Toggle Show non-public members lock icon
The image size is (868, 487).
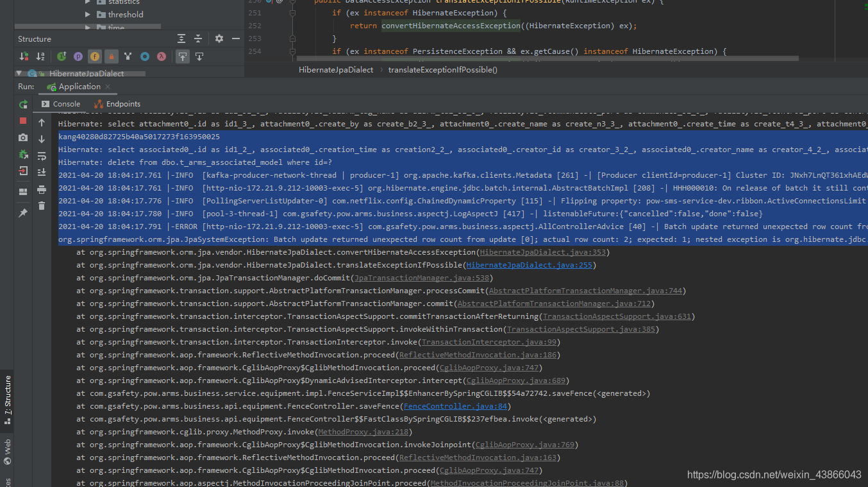coord(112,56)
